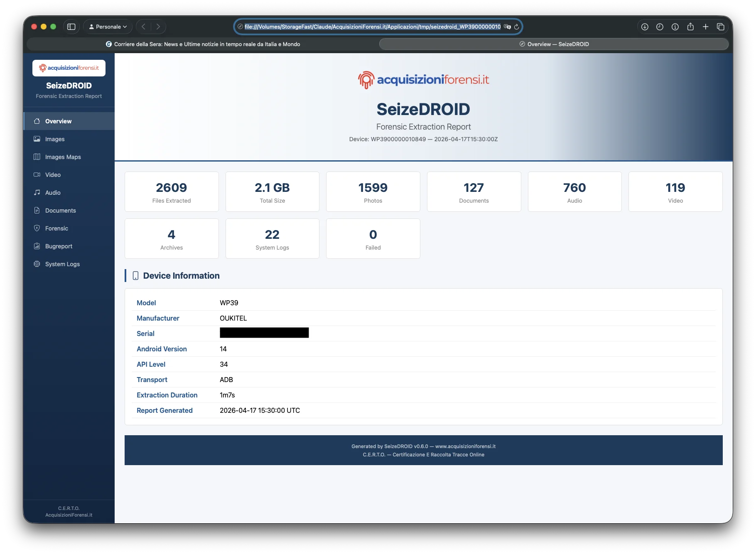Open the Downloads icon in toolbar

[645, 27]
